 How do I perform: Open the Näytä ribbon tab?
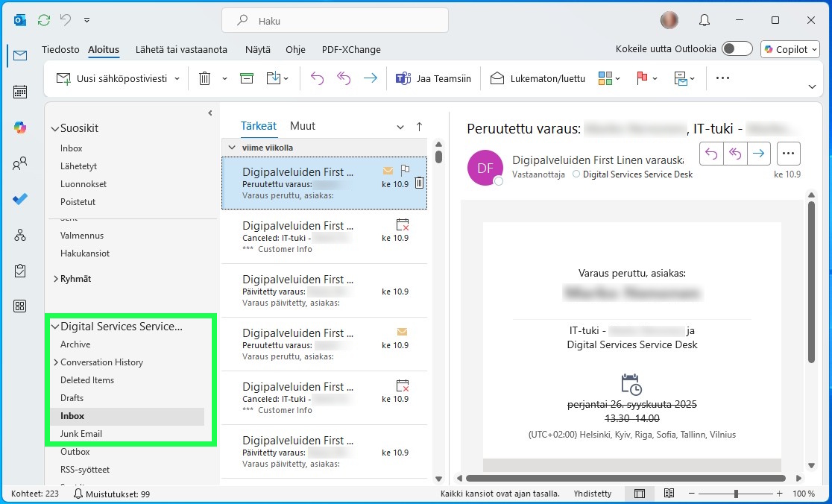[257, 49]
